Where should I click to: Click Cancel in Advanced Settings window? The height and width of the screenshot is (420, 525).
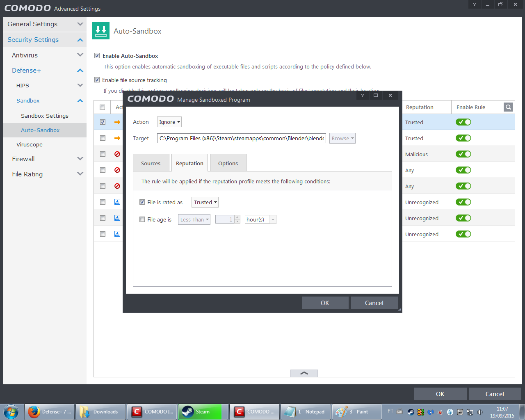[x=495, y=394]
